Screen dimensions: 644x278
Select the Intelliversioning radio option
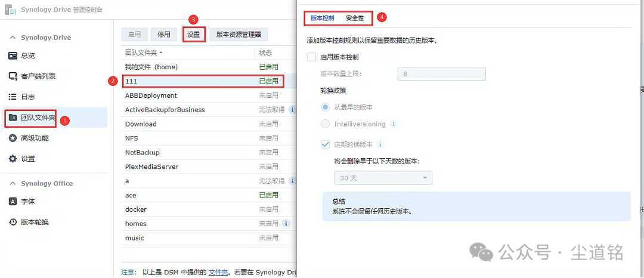point(326,124)
